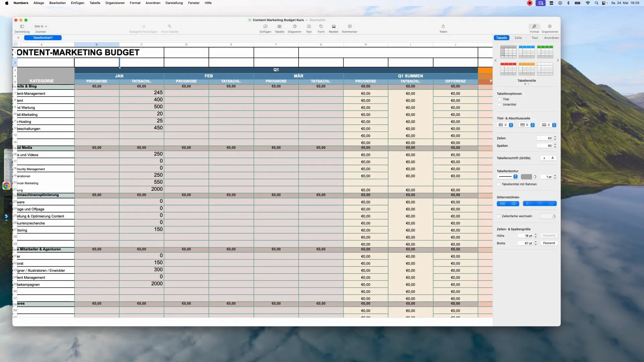Open Control Center in the menu bar
644x362 pixels.
[x=604, y=3]
